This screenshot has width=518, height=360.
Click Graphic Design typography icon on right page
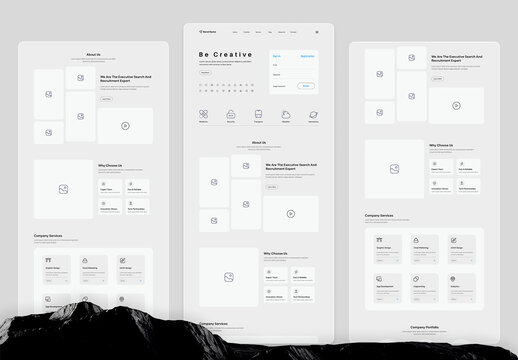379,240
